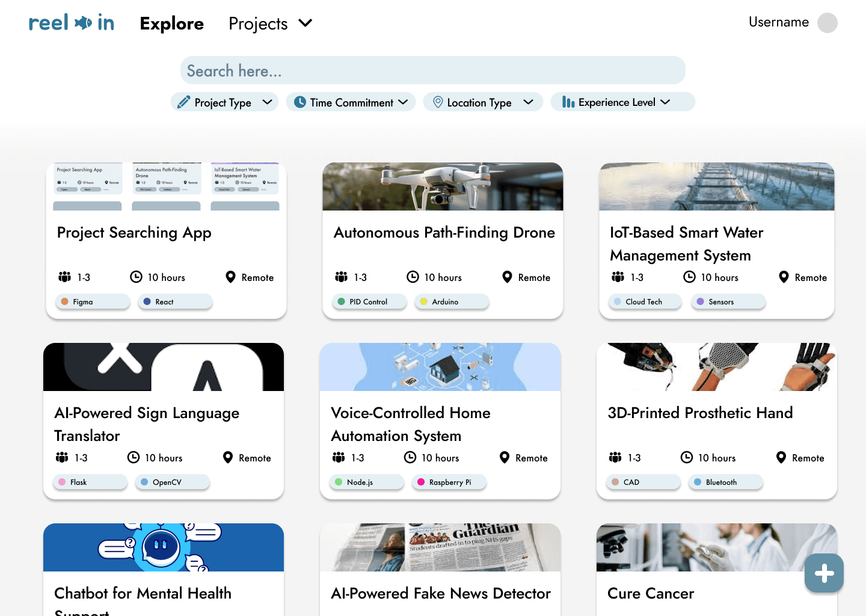The height and width of the screenshot is (616, 866).
Task: Click the floating plus add-project button
Action: 824,573
